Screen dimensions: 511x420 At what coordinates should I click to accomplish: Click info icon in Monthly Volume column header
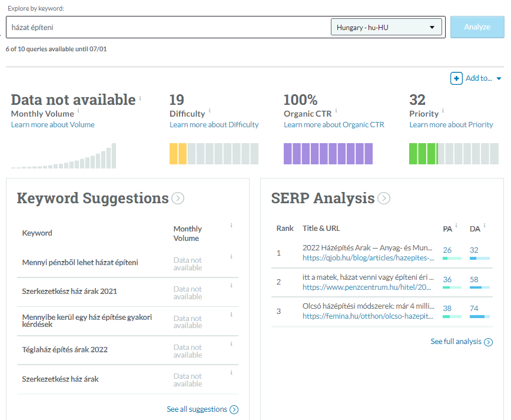click(x=231, y=226)
